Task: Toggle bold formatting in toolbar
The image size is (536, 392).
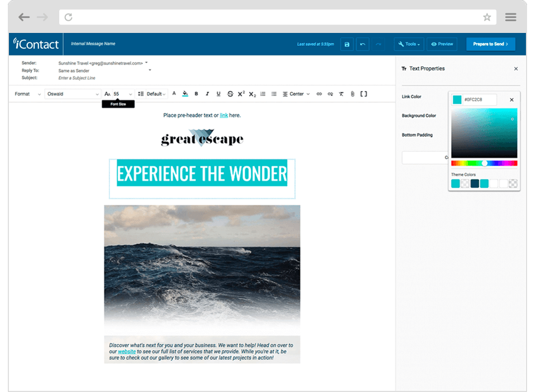Action: click(196, 94)
